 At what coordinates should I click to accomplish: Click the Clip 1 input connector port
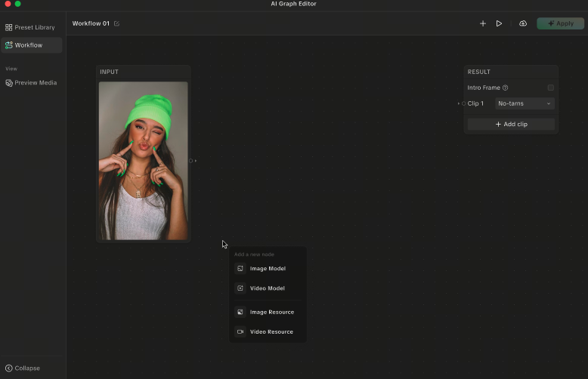tap(463, 103)
